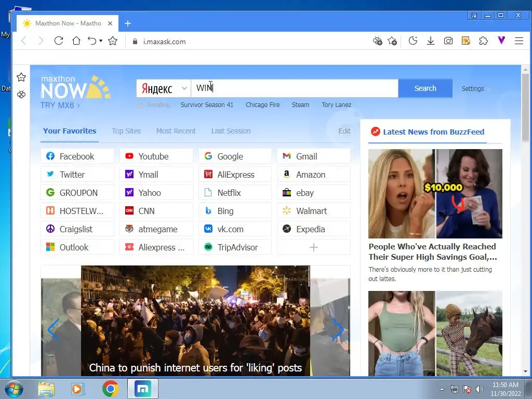Open Windows Explorer from the taskbar

pyautogui.click(x=46, y=389)
